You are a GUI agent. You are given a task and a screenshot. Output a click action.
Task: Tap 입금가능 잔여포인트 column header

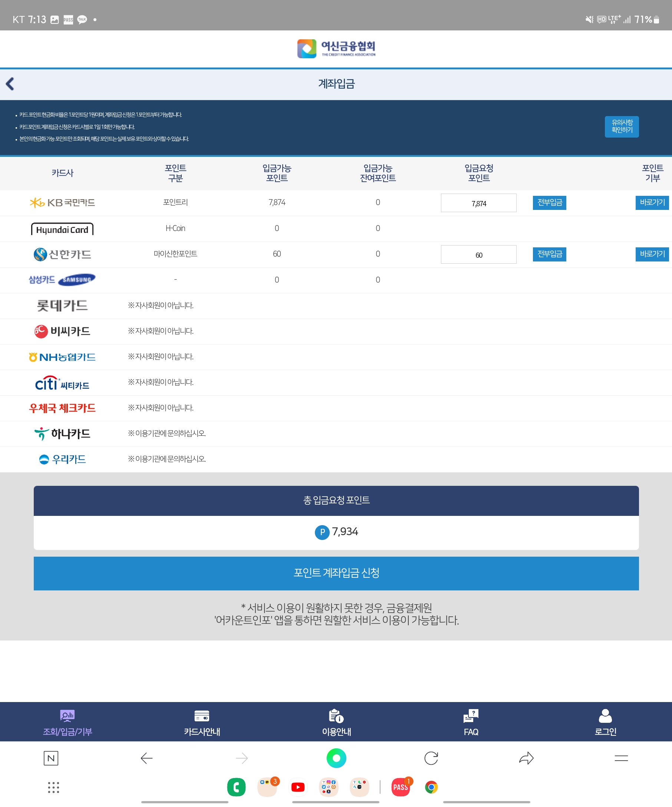point(378,173)
